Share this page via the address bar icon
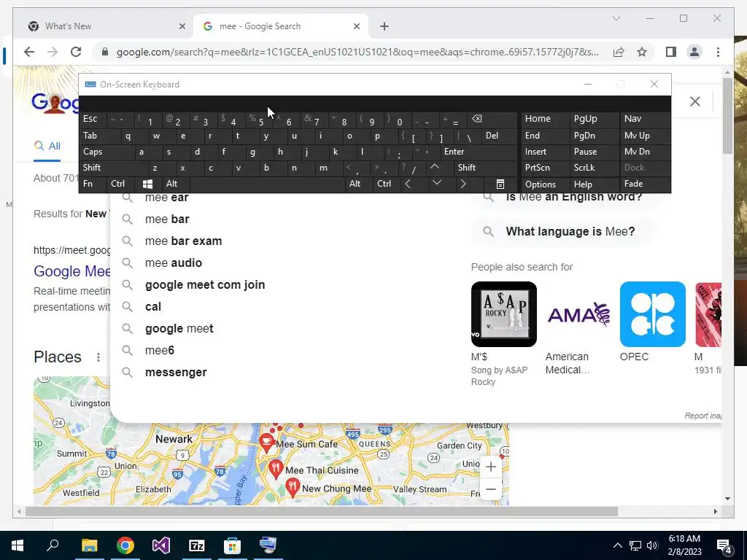Viewport: 747px width, 560px height. (x=619, y=52)
